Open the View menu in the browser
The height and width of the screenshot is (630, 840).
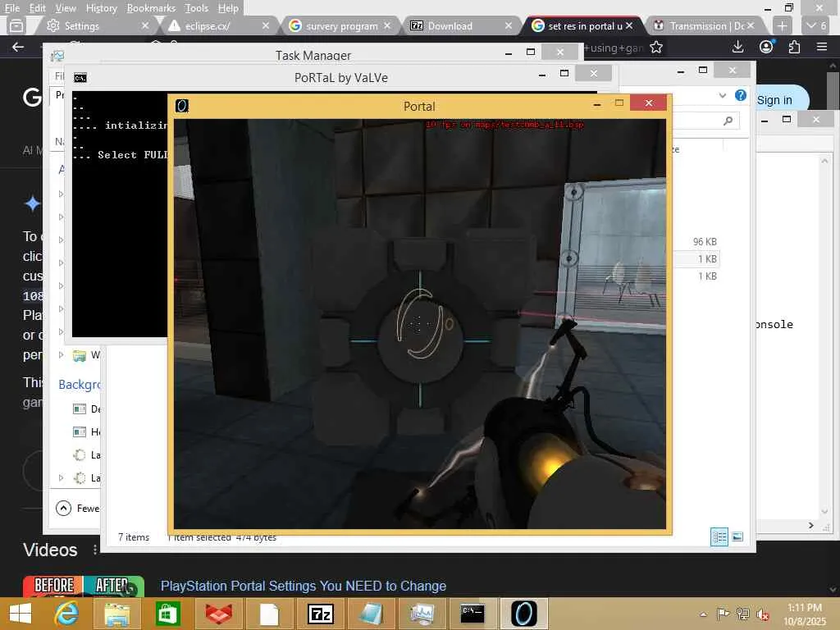pyautogui.click(x=66, y=8)
